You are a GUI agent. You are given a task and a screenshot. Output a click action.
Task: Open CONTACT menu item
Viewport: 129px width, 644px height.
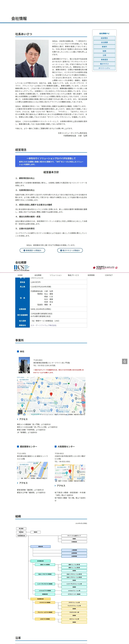(109, 275)
